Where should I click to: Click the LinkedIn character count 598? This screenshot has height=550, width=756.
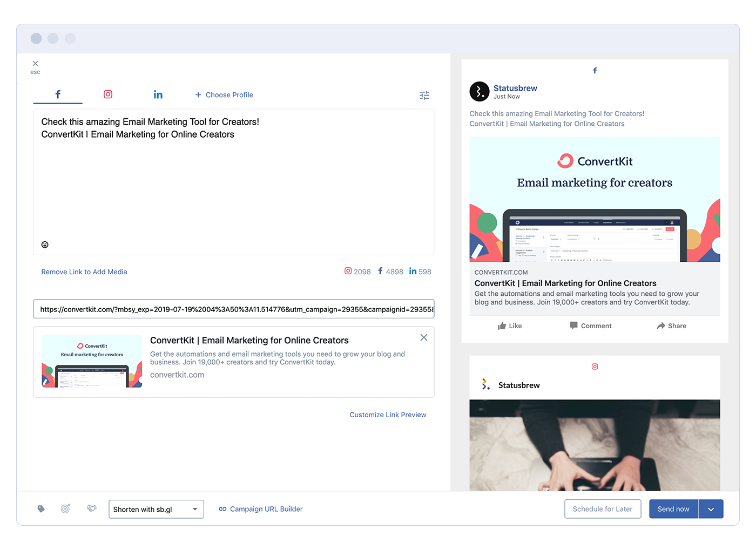(x=420, y=271)
